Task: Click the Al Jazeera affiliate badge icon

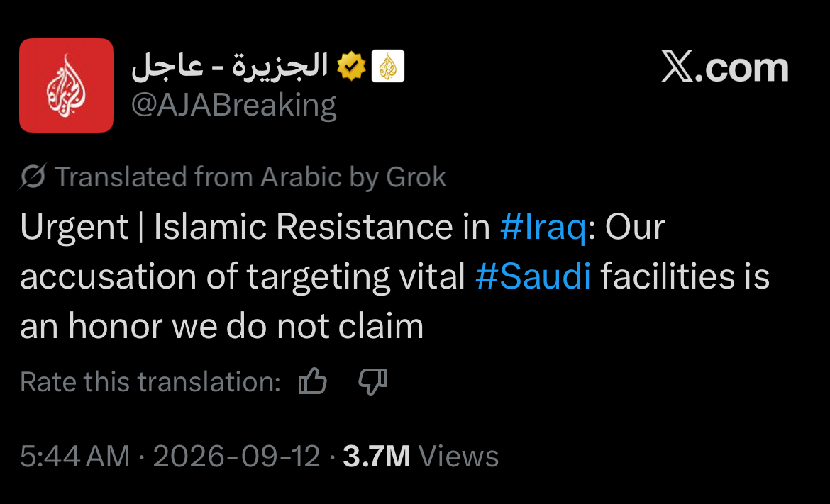Action: tap(387, 66)
